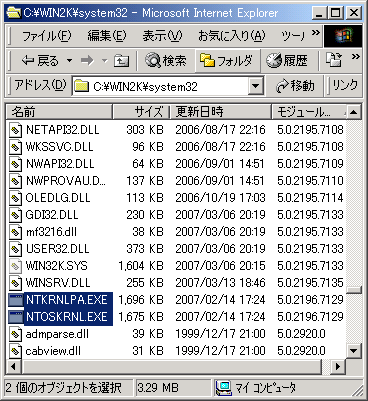Viewport: 368px width, 401px height.
Task: Select the NTOSKRNL.EXE executable icon
Action: [x=15, y=317]
